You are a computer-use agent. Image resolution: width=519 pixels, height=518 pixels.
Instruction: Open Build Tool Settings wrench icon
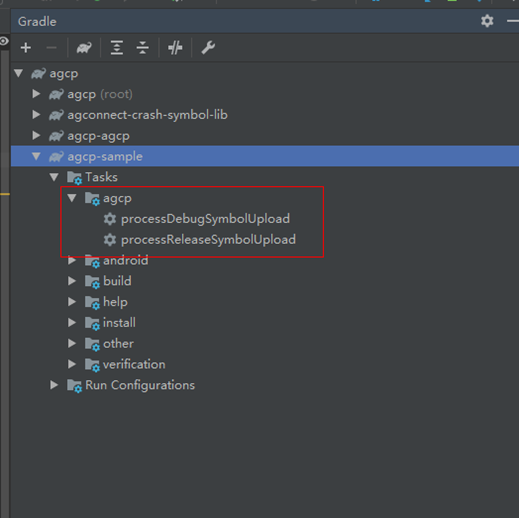pos(208,48)
